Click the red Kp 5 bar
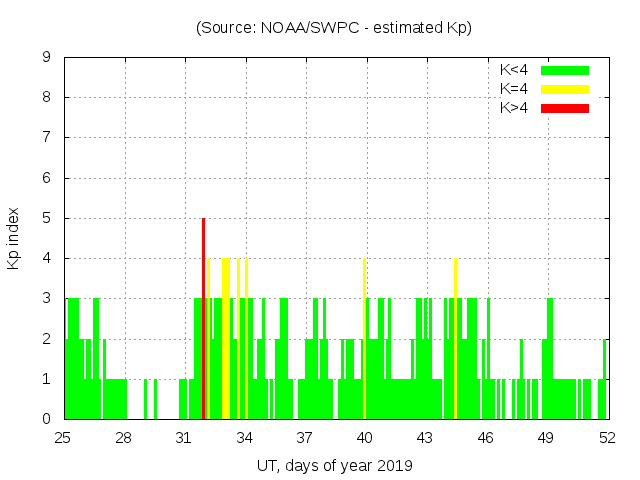 203,320
